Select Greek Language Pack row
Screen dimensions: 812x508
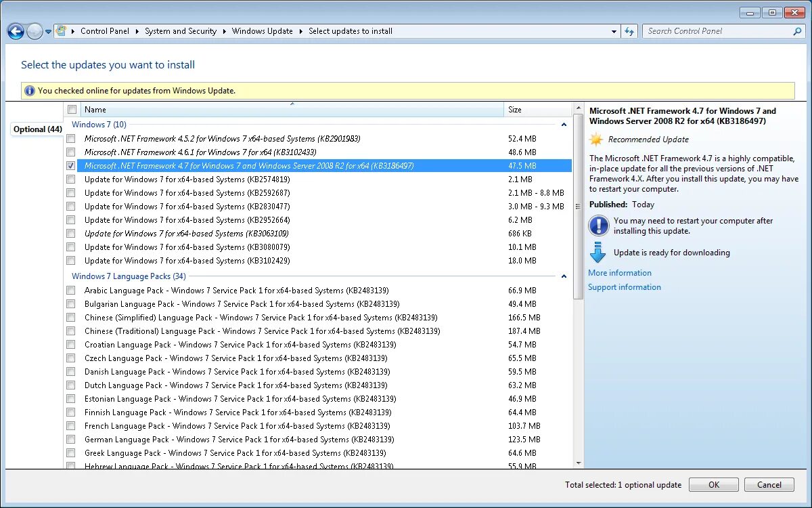(318, 453)
